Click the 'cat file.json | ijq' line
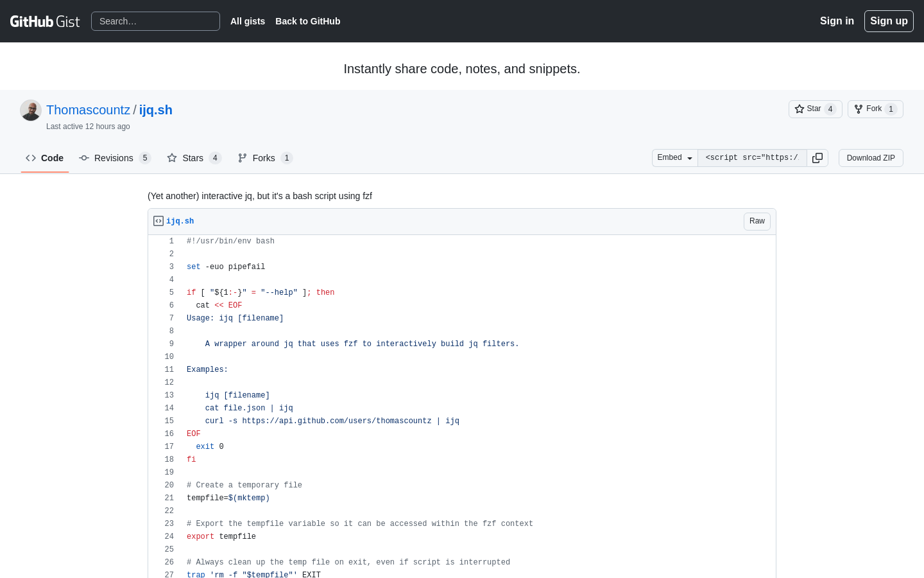924x578 pixels. click(x=249, y=408)
